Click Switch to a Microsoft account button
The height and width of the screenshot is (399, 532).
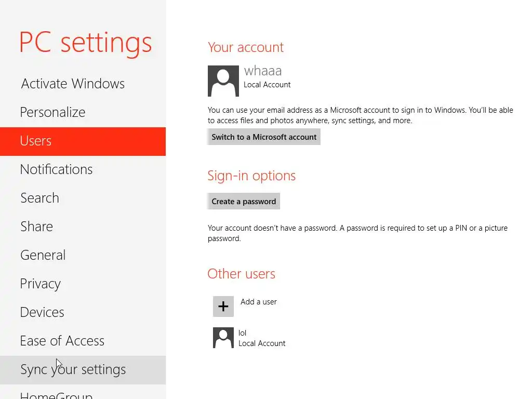click(x=264, y=137)
